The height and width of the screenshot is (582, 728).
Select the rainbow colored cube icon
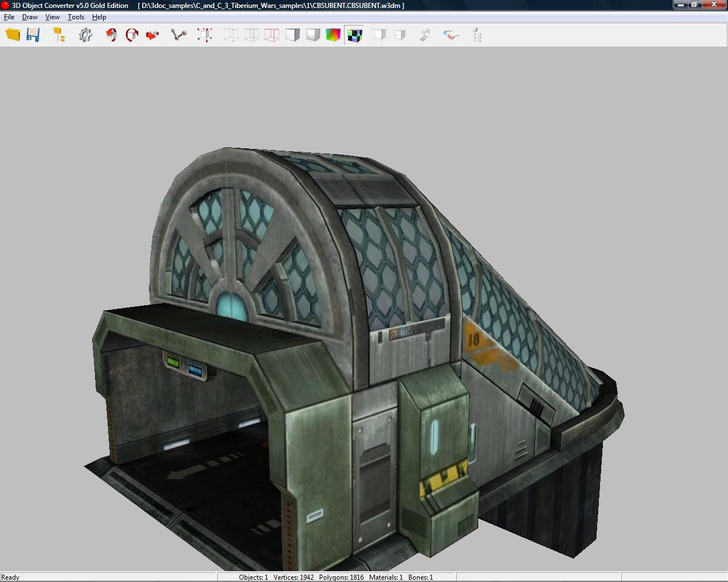[333, 35]
